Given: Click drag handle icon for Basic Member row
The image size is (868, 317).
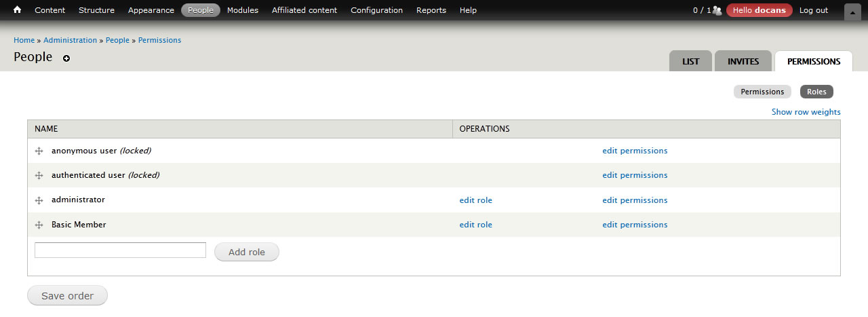Looking at the screenshot, I should click(x=39, y=225).
